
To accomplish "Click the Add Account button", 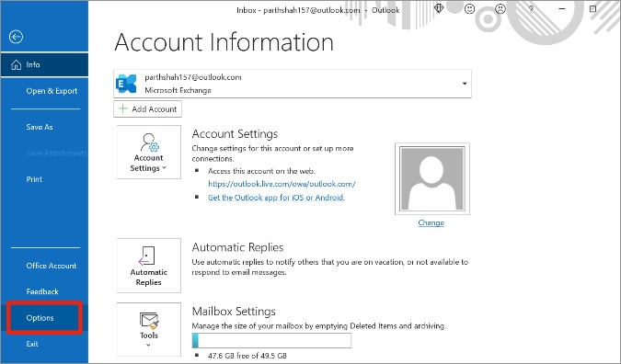I will (148, 108).
